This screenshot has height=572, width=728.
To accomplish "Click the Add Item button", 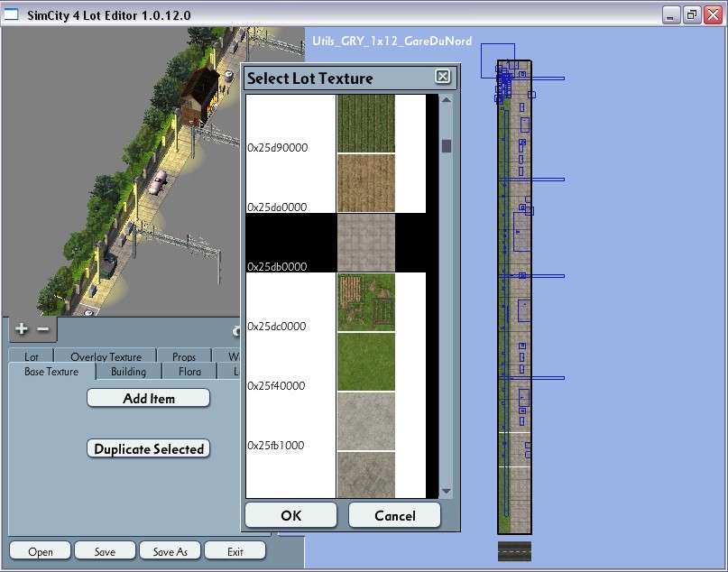I will [x=149, y=399].
